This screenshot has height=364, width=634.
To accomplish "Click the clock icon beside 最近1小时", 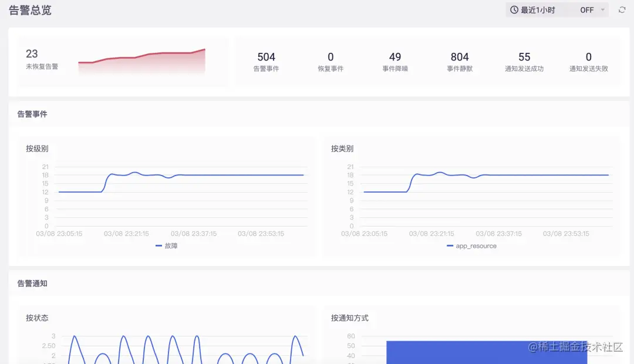I will tap(514, 10).
